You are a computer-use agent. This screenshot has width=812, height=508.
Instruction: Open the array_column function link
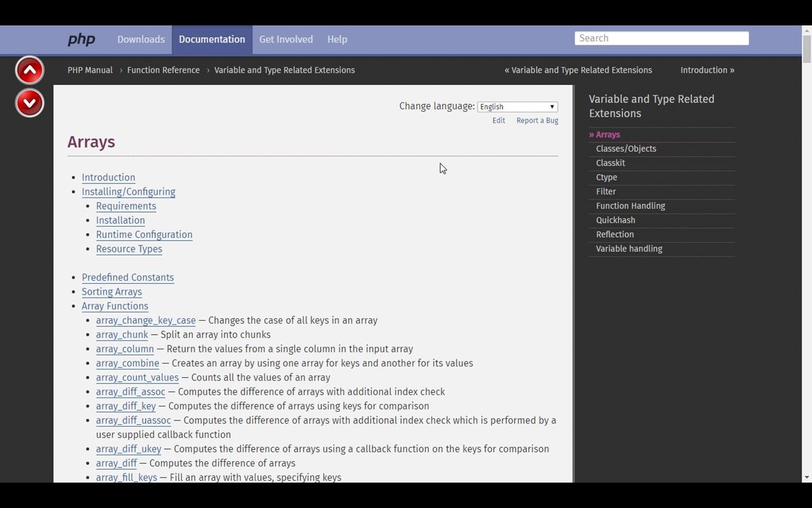coord(125,349)
